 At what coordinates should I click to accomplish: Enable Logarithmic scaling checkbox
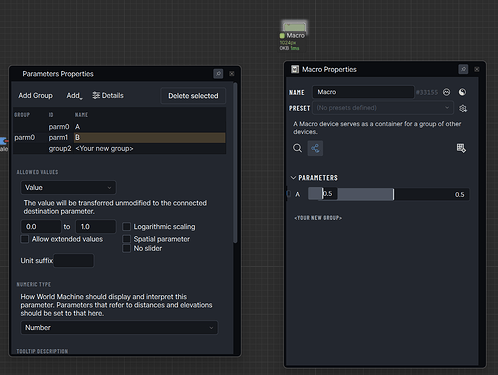click(127, 227)
